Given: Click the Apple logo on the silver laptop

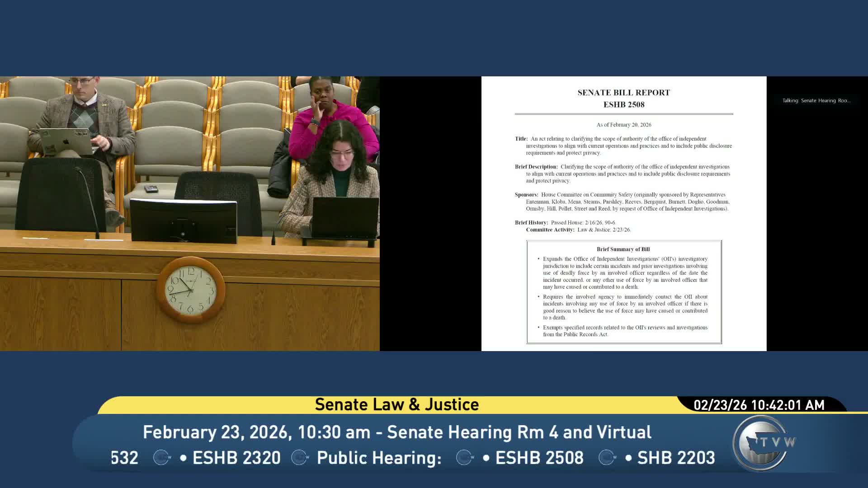Looking at the screenshot, I should 65,141.
